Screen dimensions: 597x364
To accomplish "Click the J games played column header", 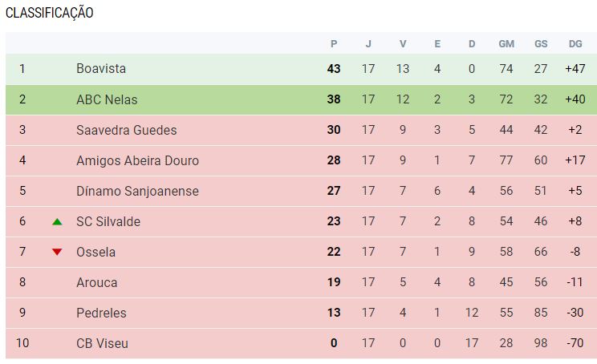I will (x=368, y=43).
